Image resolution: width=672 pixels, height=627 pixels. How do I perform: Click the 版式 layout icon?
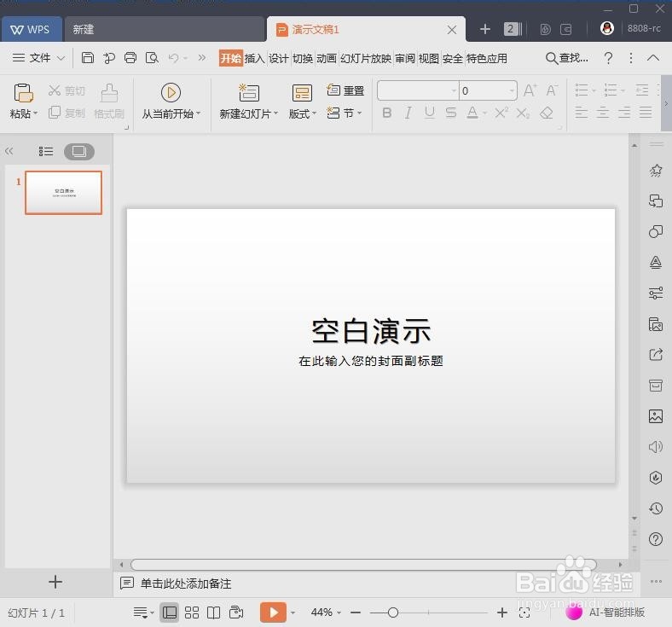[302, 93]
